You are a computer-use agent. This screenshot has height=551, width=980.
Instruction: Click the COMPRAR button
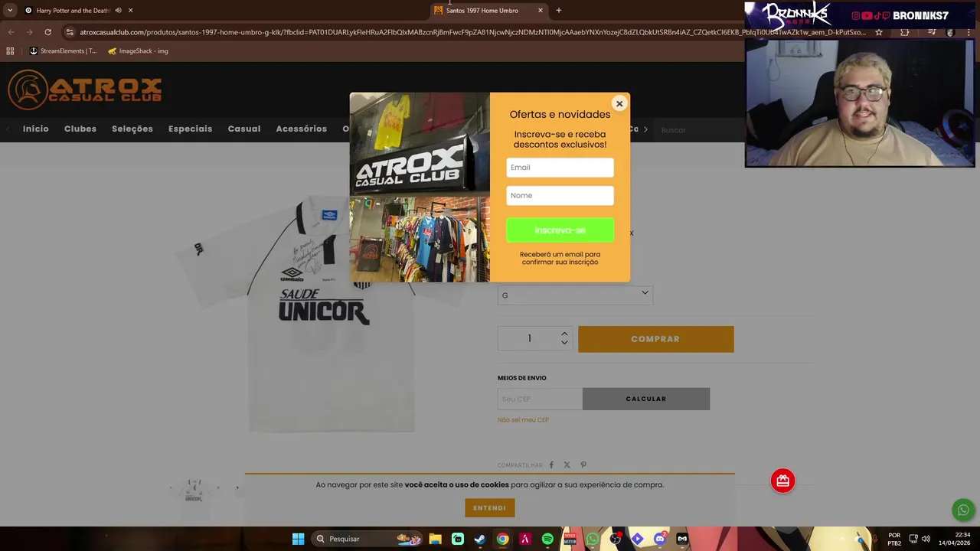coord(655,339)
